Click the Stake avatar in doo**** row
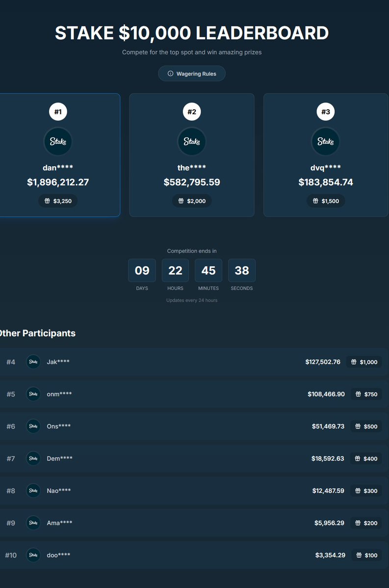Image resolution: width=389 pixels, height=588 pixels. click(33, 555)
